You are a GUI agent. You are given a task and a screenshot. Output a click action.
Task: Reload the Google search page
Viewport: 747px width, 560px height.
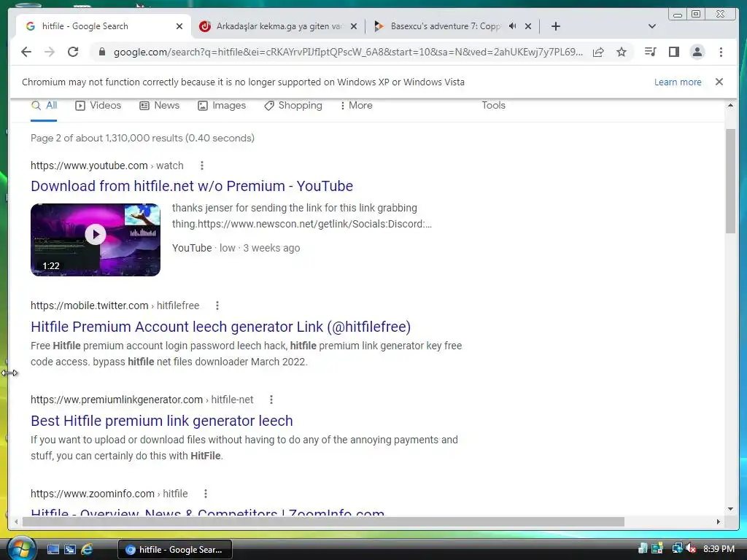pyautogui.click(x=73, y=52)
